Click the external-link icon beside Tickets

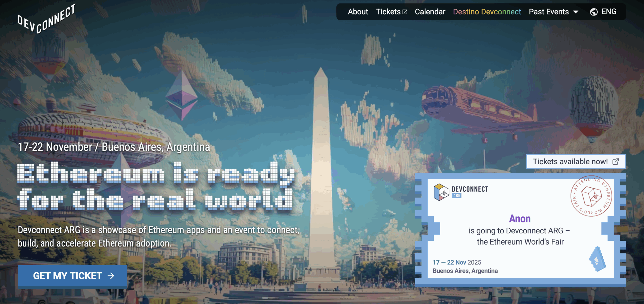point(405,12)
